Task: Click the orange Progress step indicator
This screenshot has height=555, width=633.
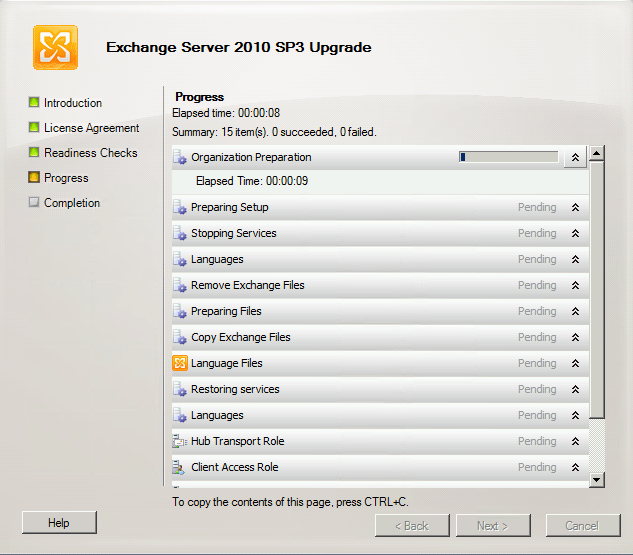Action: [34, 177]
